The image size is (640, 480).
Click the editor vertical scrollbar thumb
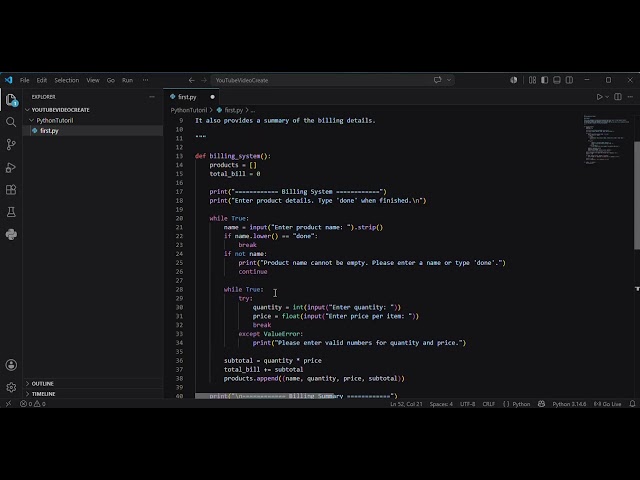coord(637,195)
